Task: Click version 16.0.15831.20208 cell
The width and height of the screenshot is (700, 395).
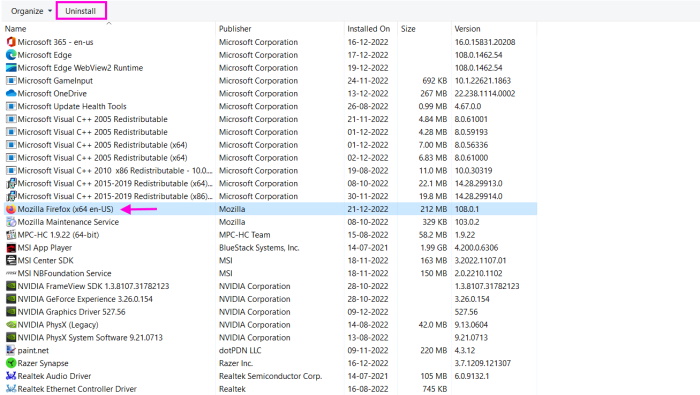Action: [x=485, y=42]
